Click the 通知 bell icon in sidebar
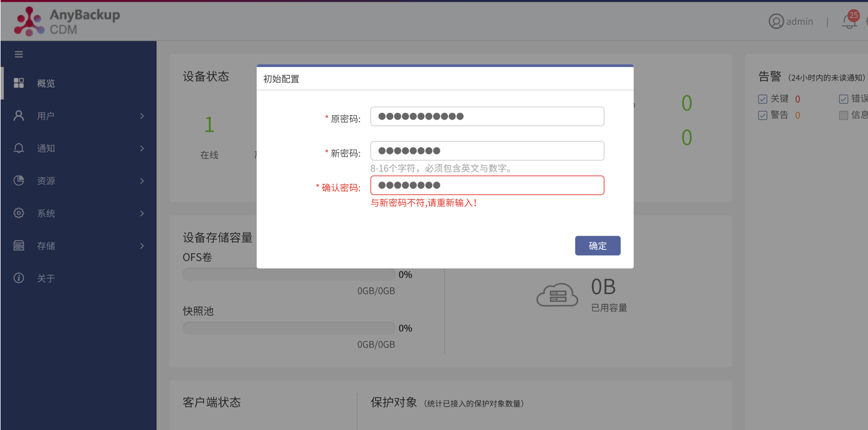 click(x=19, y=148)
